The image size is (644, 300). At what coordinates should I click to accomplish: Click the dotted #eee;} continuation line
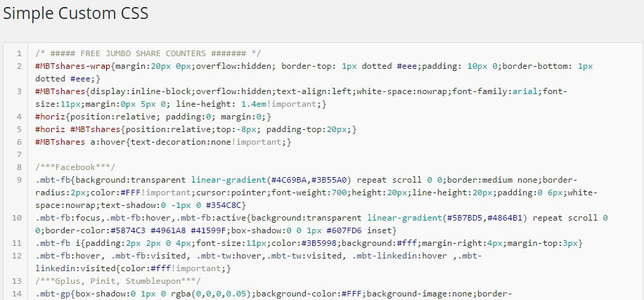(x=67, y=79)
